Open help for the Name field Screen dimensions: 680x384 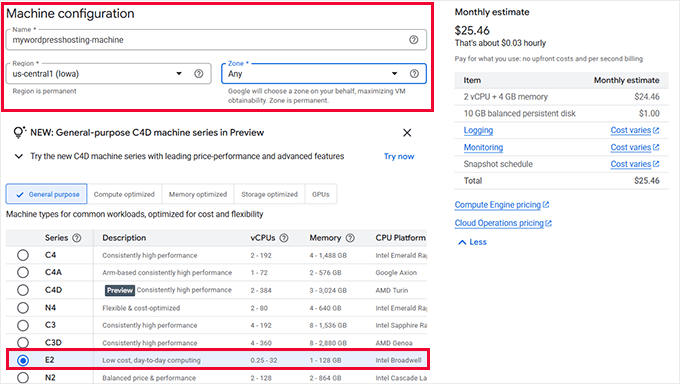pos(414,40)
